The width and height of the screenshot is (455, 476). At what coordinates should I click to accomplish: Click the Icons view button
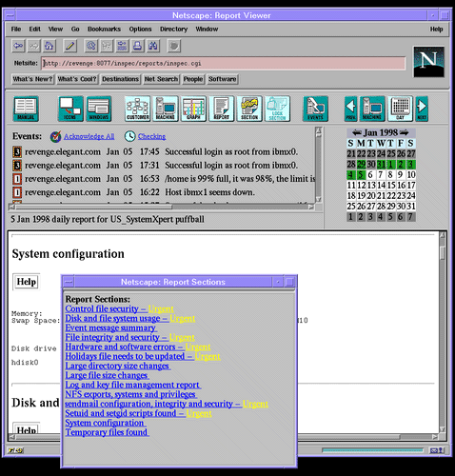click(70, 109)
